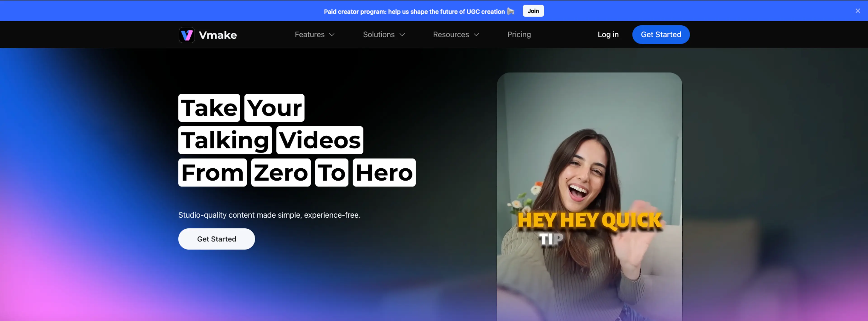Open the Features menu
Viewport: 868px width, 321px height.
(309, 35)
